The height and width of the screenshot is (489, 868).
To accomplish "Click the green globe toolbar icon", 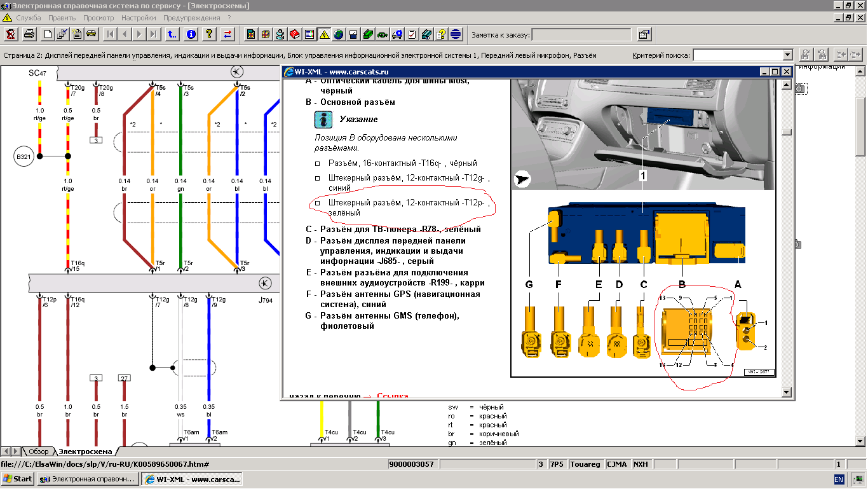I will click(x=339, y=34).
